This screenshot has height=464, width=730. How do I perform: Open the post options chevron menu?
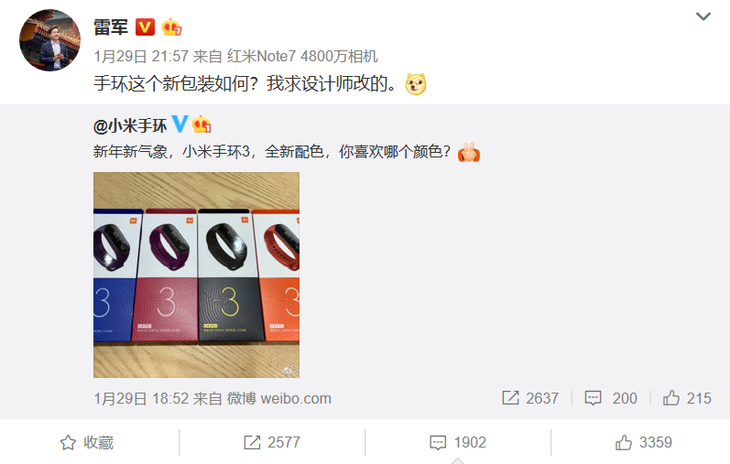pos(703,17)
